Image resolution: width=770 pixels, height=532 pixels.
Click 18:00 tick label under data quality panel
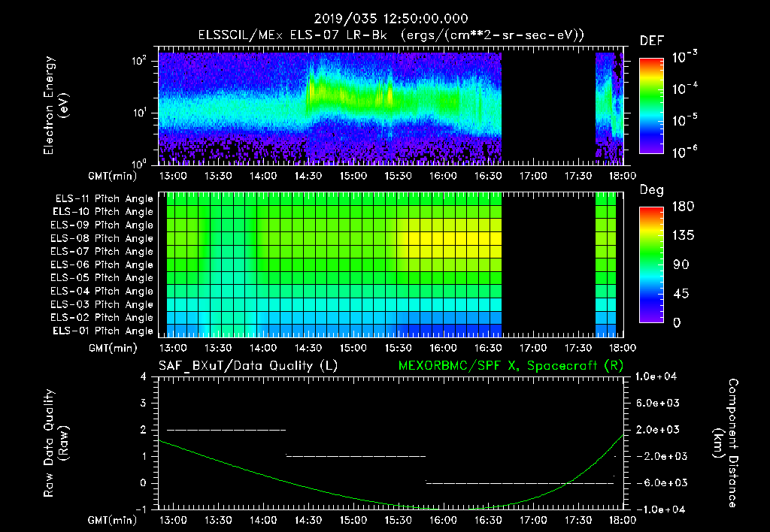[x=623, y=520]
